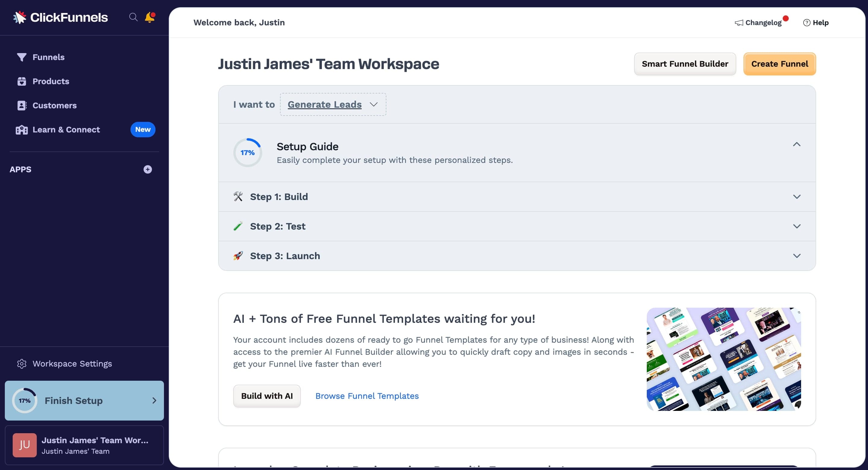Click the New badge
The height and width of the screenshot is (470, 868).
[143, 130]
